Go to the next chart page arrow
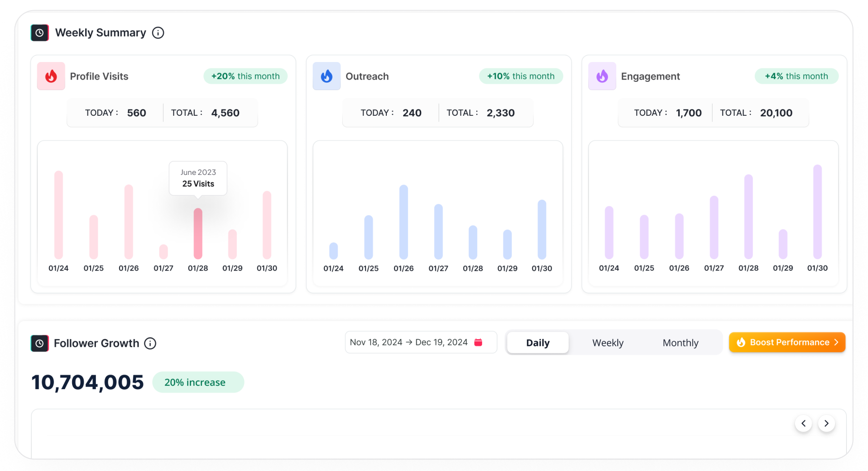 (x=826, y=424)
